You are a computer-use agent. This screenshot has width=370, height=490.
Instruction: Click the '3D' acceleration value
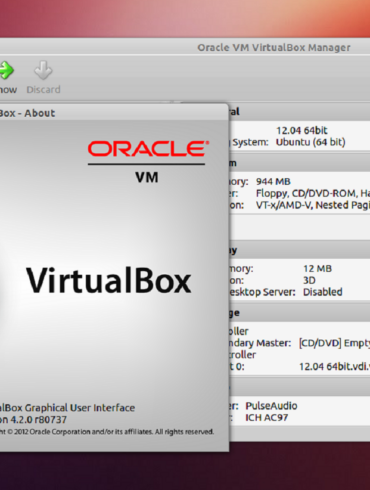pos(309,280)
